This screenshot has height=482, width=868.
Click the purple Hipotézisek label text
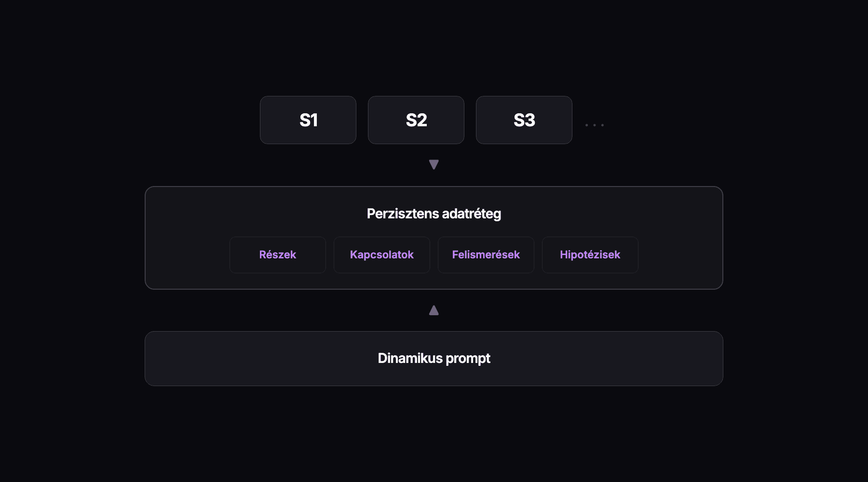tap(590, 254)
